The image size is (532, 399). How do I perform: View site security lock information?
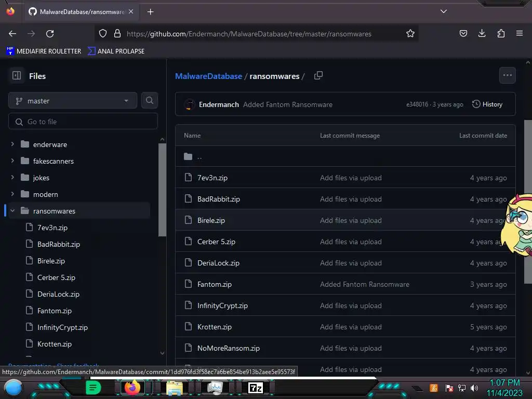pos(117,34)
